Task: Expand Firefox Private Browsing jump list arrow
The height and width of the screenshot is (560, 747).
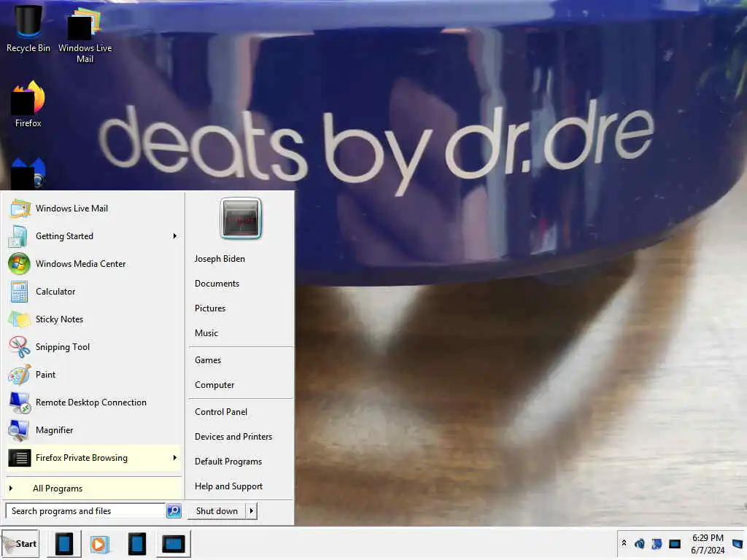Action: pos(175,458)
